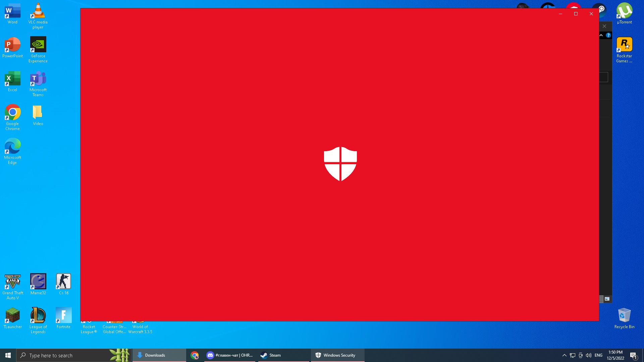Image resolution: width=644 pixels, height=362 pixels.
Task: Open the Discord taskbar button
Action: pos(230,355)
